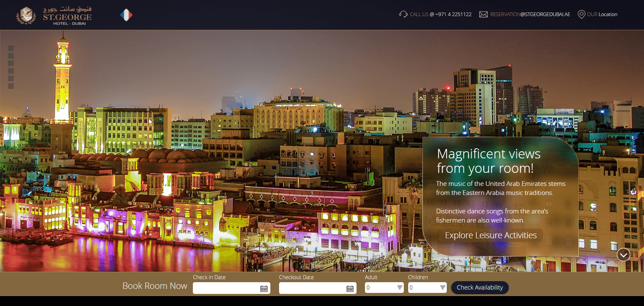Open the Check in Date calendar icon
Viewport: 644px width, 306px height.
pos(264,289)
